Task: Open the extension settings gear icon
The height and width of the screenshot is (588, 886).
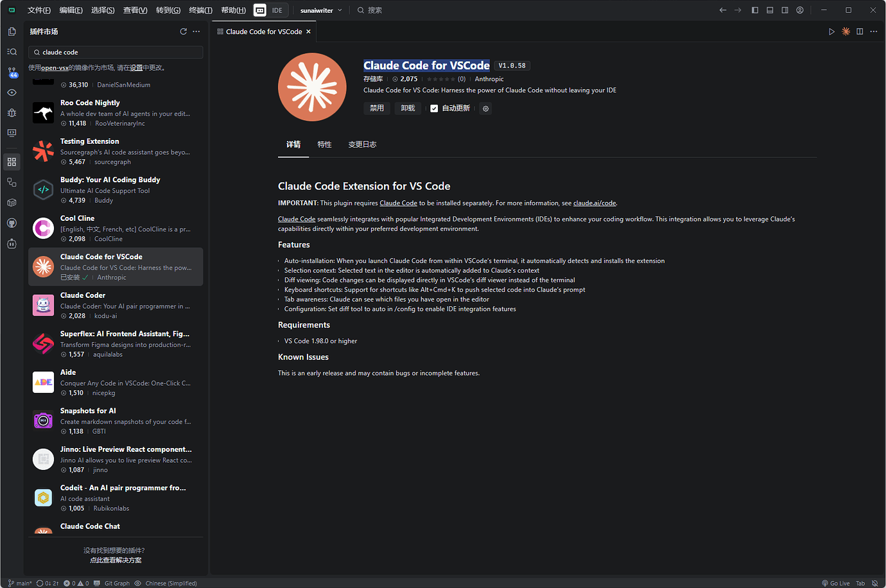Action: tap(485, 108)
